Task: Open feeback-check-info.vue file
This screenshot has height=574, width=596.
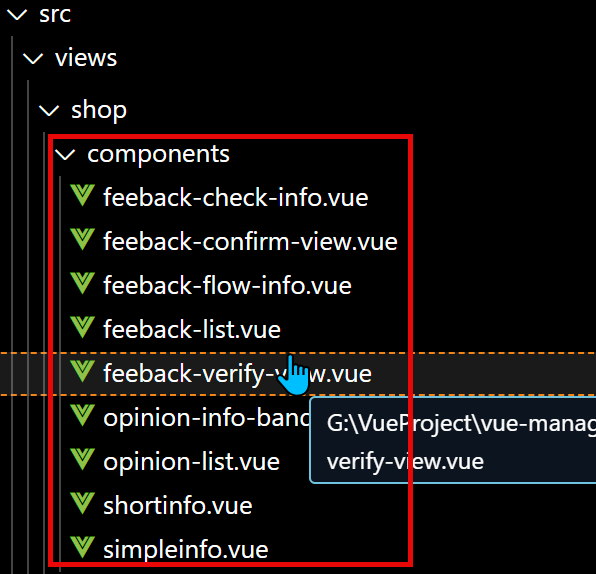Action: 236,198
